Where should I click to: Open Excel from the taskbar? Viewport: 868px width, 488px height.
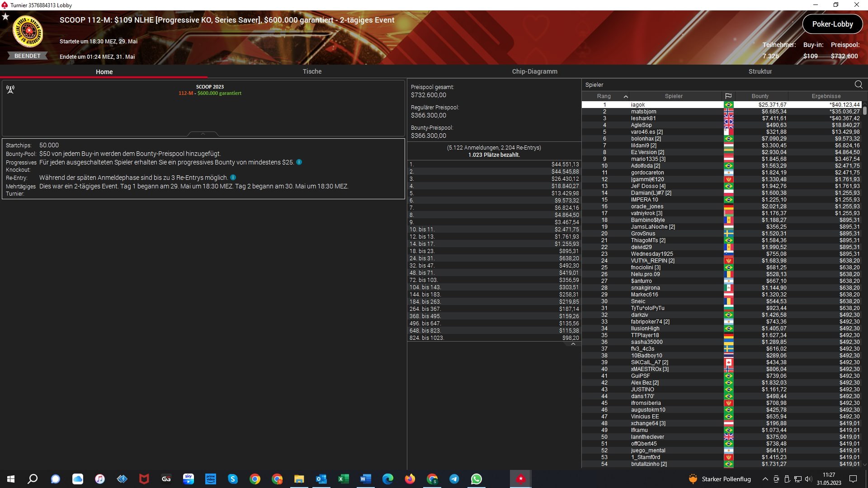[x=344, y=479]
